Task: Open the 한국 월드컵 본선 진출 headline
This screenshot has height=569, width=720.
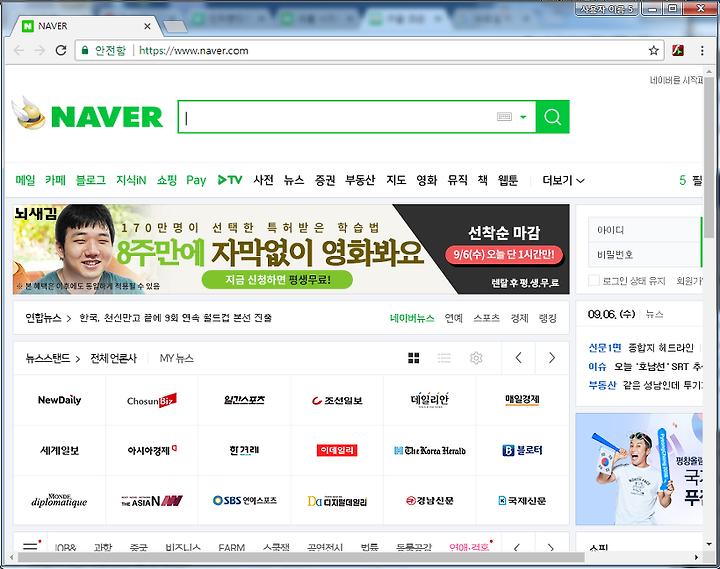Action: point(175,318)
